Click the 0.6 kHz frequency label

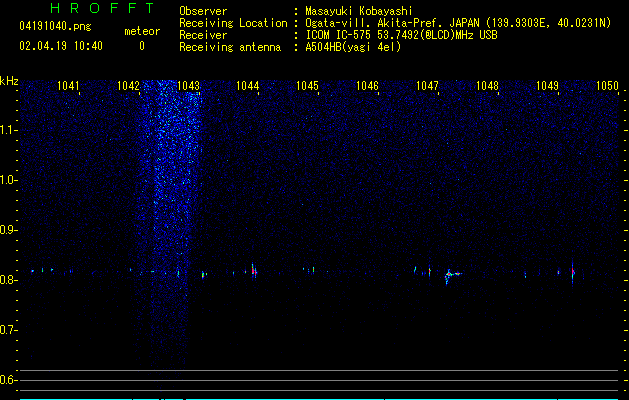8,380
